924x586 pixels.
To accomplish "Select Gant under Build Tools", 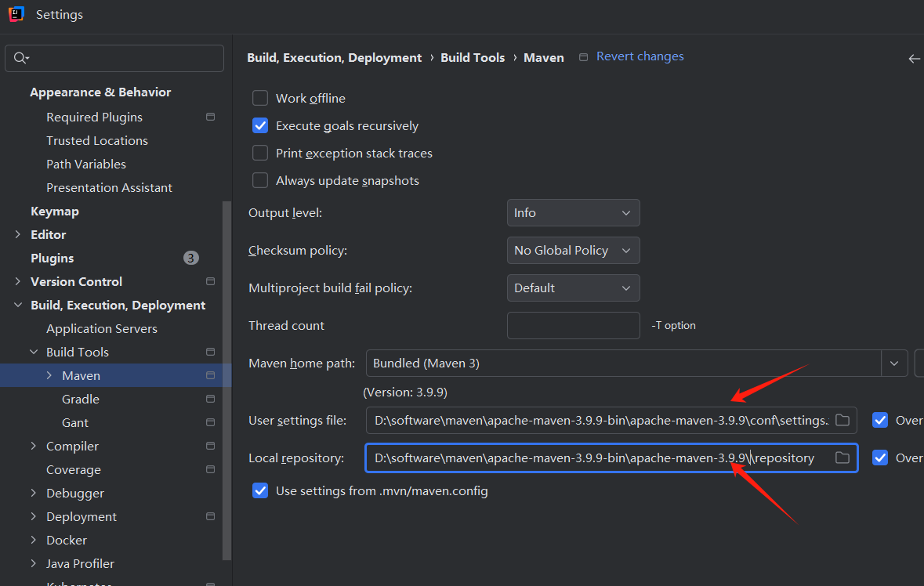I will [x=74, y=423].
